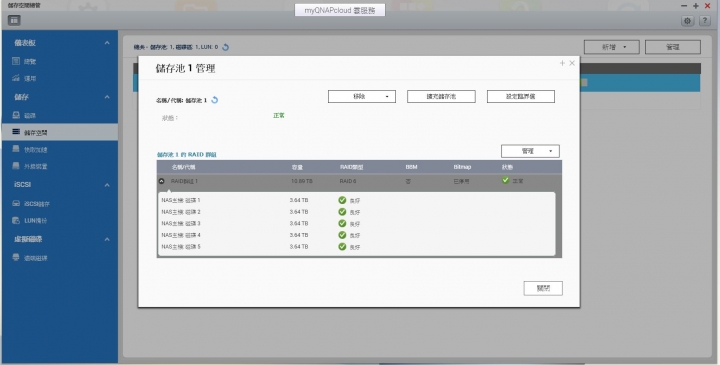Click the 容量 capacity column header
The image size is (720, 365).
click(x=297, y=167)
